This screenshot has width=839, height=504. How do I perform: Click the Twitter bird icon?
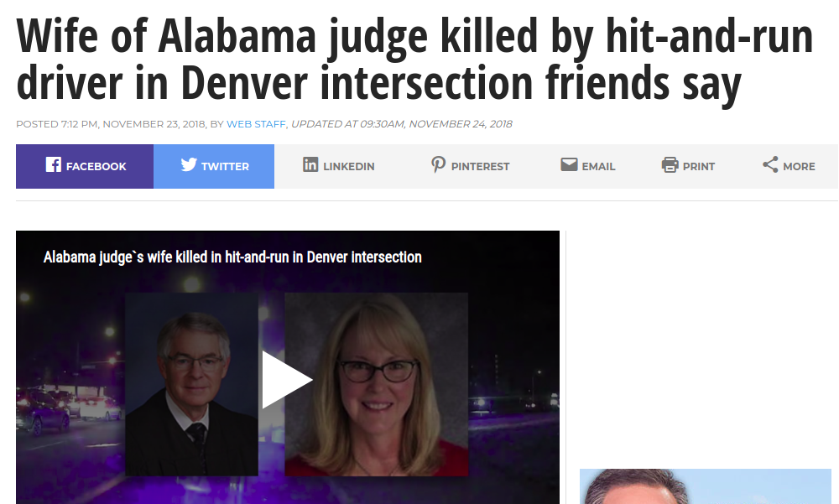[x=188, y=165]
